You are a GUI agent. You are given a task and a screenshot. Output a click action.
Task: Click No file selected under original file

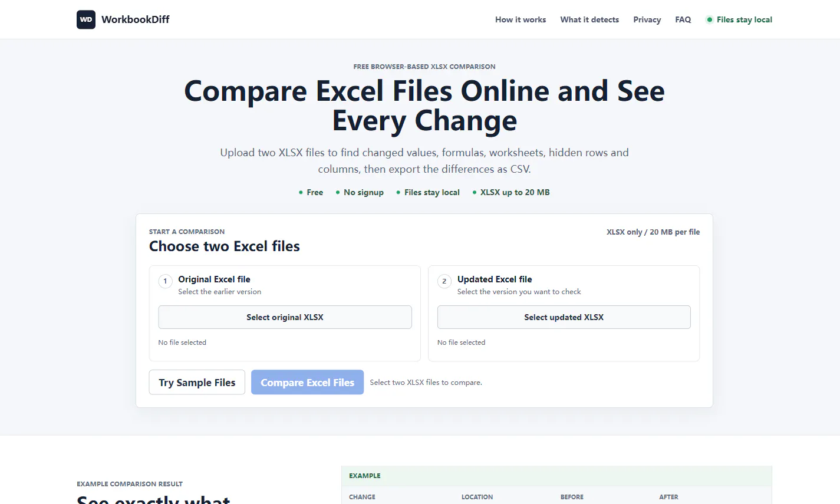(x=182, y=342)
